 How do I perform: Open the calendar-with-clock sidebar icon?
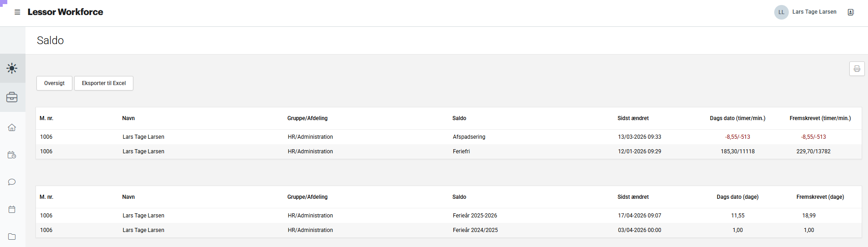coord(12,155)
